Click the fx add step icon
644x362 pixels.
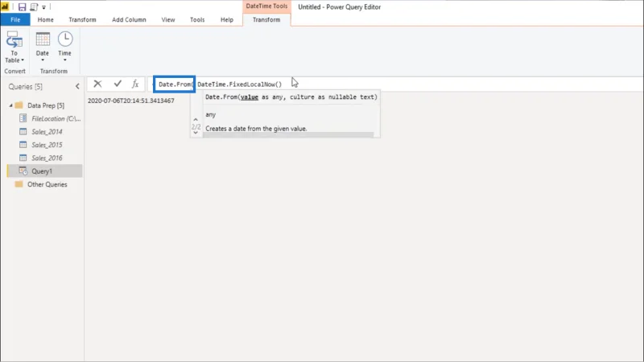point(135,84)
